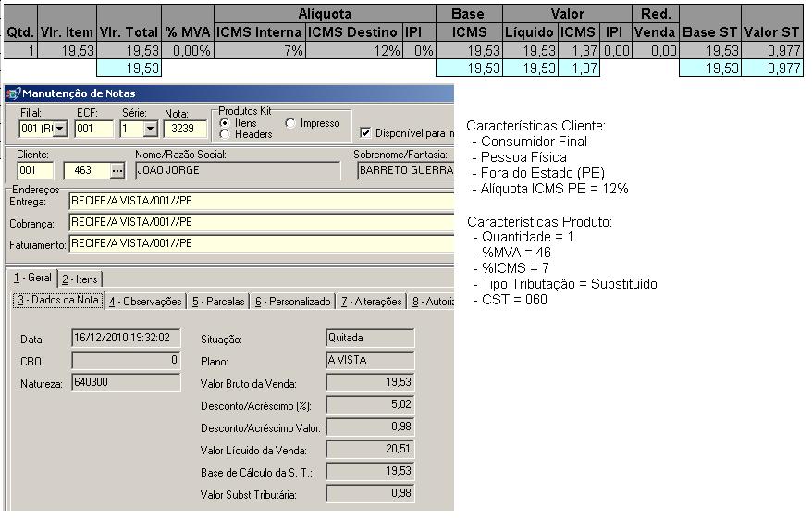The height and width of the screenshot is (520, 812).
Task: Click the Faturamento address field
Action: 262,244
